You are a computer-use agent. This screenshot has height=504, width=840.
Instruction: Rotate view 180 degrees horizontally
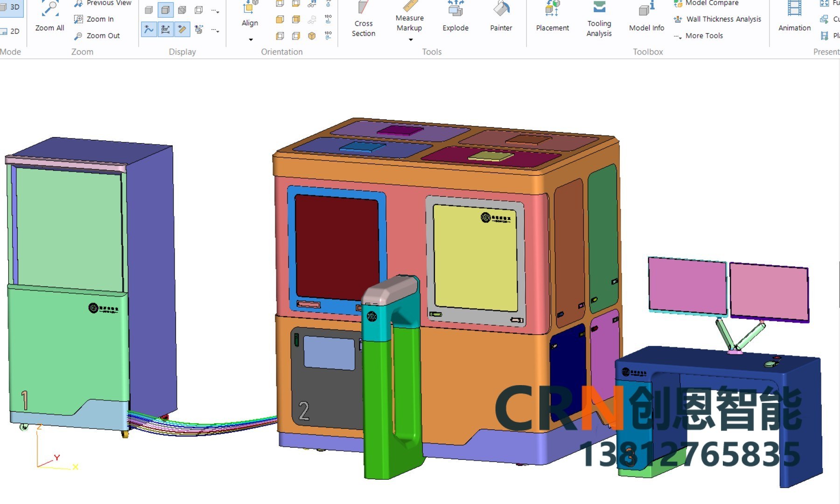point(328,36)
